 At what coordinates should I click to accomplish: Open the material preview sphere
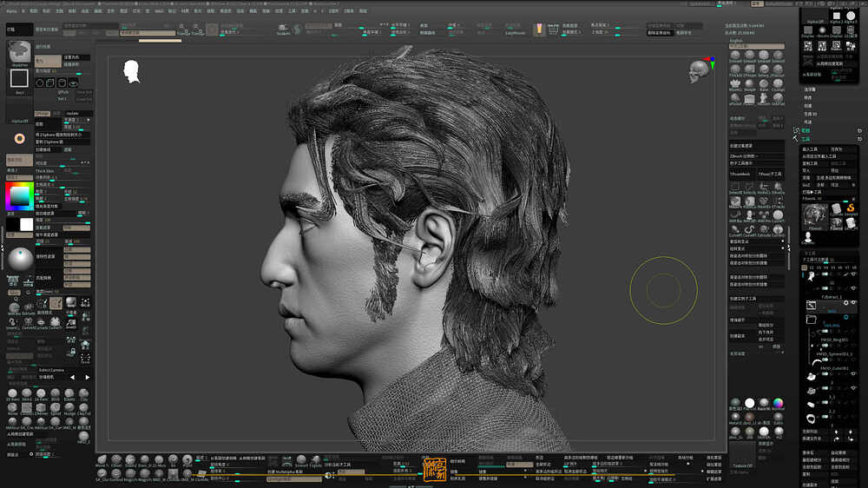21,260
